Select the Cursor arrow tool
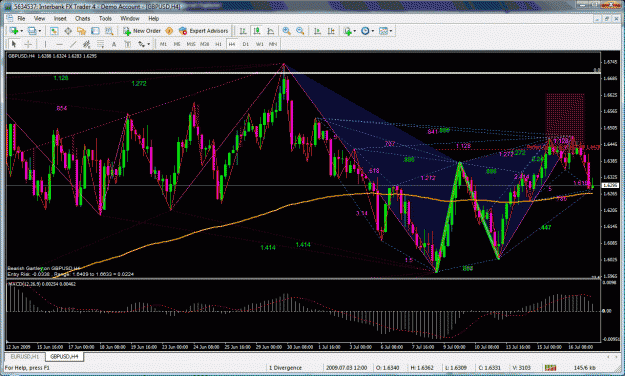Viewport: 625px width, 376px height. click(x=14, y=44)
